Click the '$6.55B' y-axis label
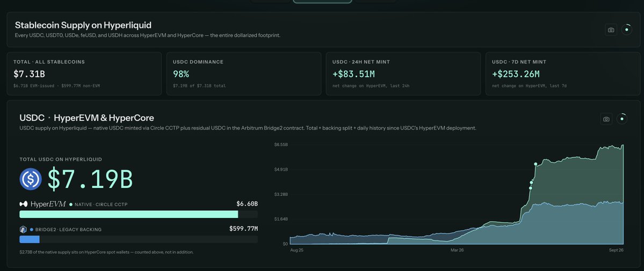The image size is (644, 271). 281,144
